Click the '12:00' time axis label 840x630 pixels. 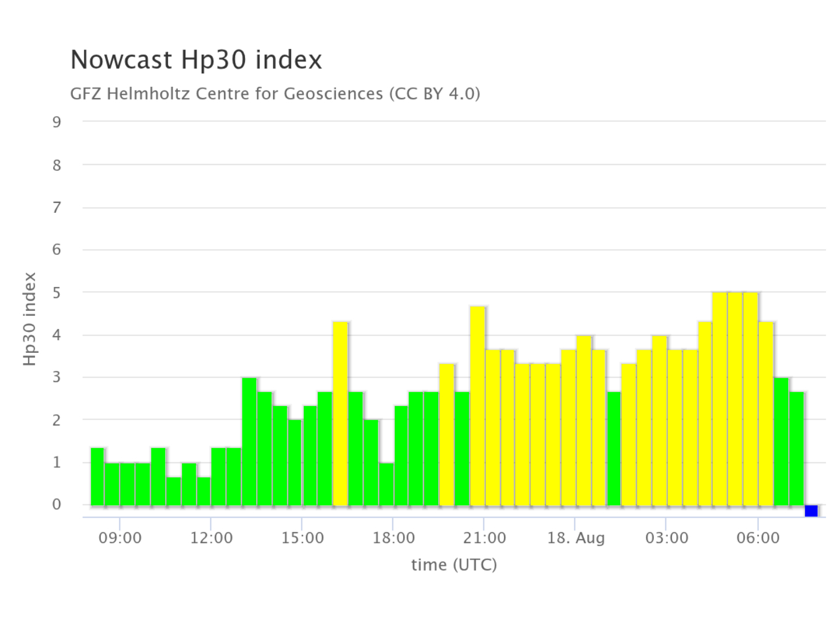(211, 538)
